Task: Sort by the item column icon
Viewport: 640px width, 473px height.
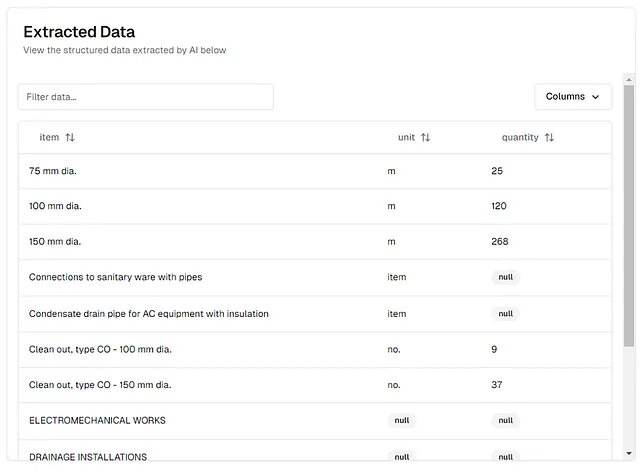Action: [70, 138]
